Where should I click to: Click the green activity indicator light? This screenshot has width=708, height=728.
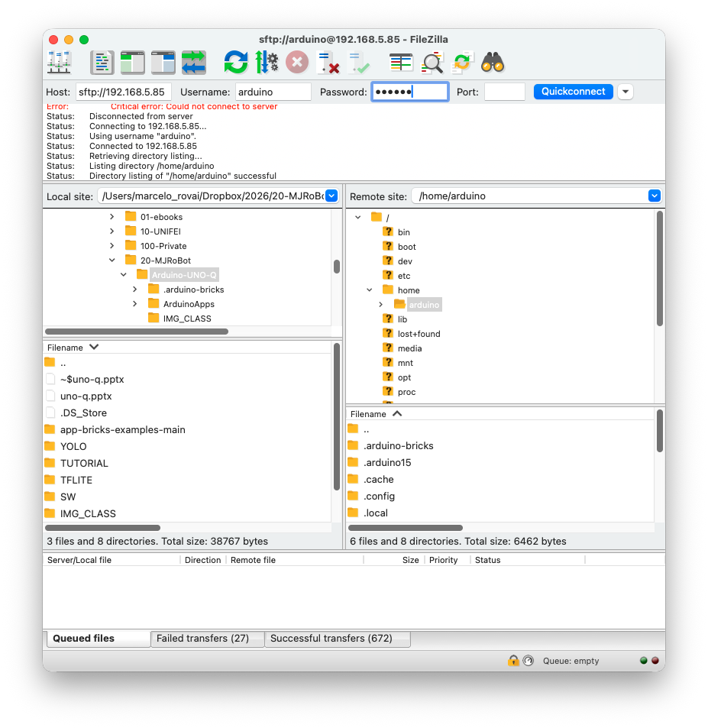pyautogui.click(x=644, y=661)
